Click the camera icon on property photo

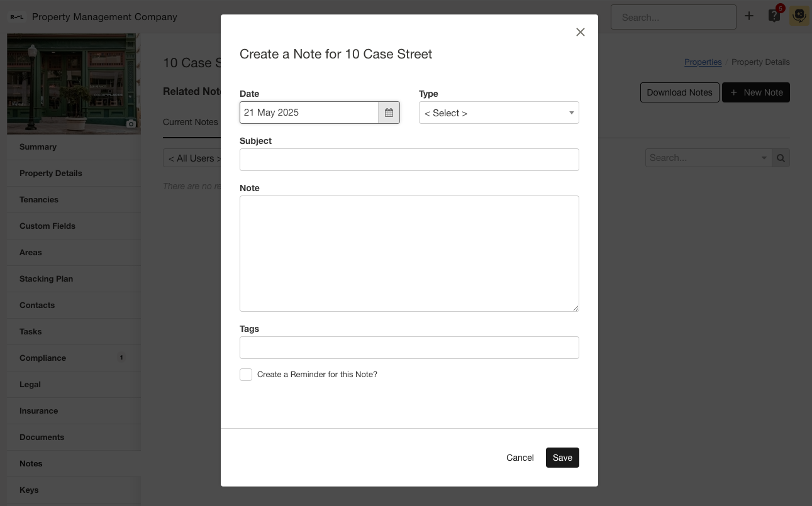click(131, 124)
